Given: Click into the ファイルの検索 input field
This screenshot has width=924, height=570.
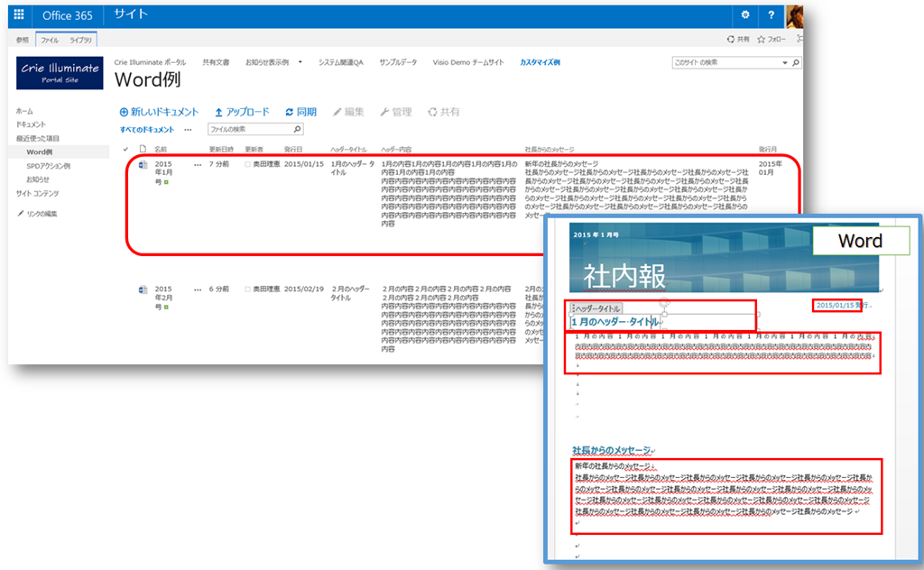Looking at the screenshot, I should pyautogui.click(x=248, y=130).
